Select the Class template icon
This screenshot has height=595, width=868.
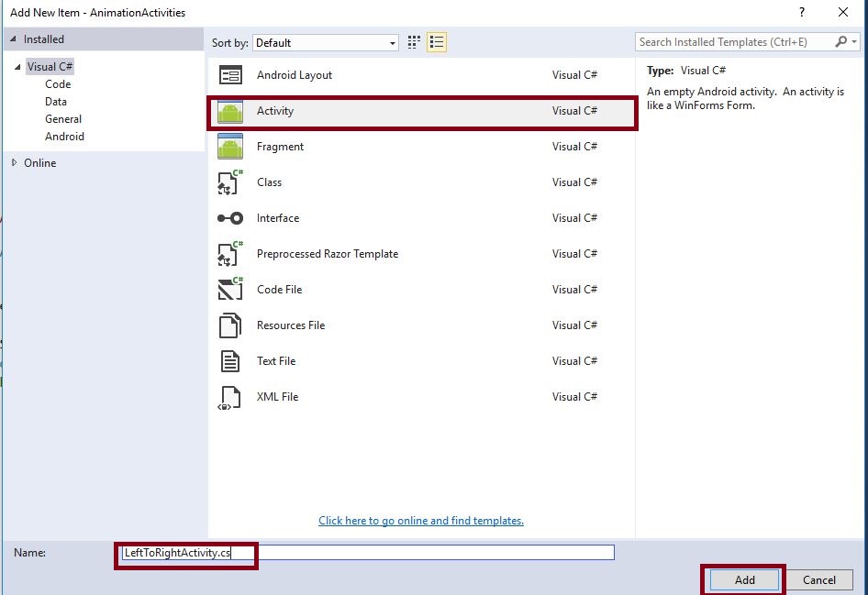tap(230, 182)
